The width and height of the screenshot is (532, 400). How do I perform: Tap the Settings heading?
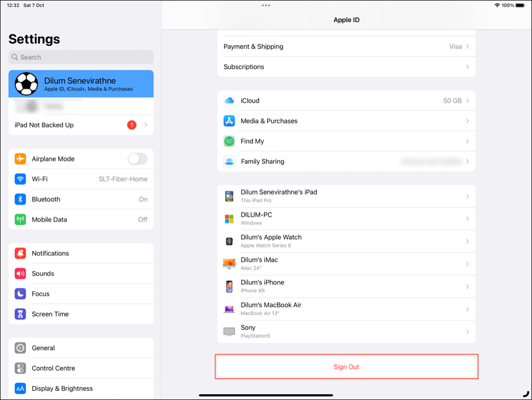pos(34,39)
